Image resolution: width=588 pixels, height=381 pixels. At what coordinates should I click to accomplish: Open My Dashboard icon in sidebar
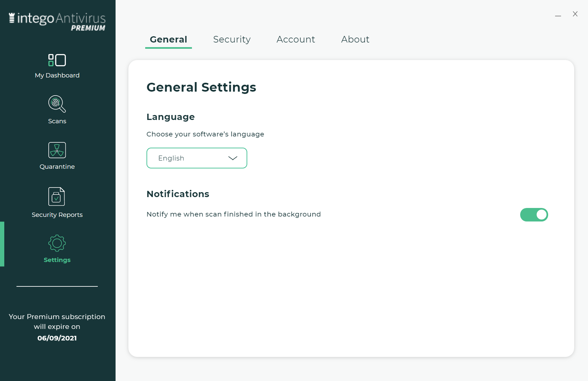point(57,60)
